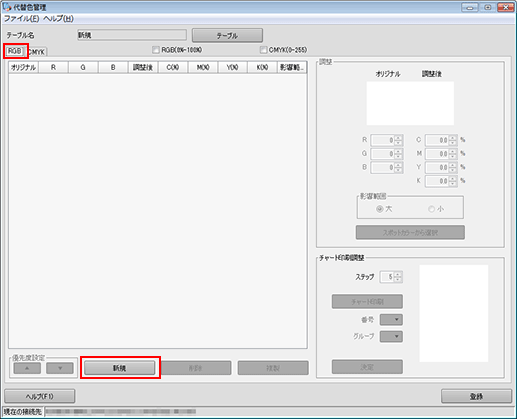
Task: Open the ファイル(F) menu
Action: coord(21,19)
